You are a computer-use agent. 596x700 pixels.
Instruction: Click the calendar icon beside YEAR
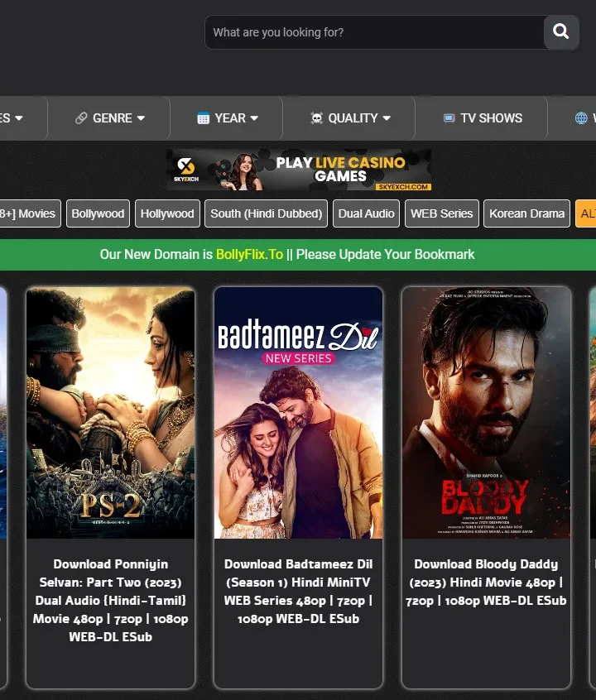(x=204, y=117)
